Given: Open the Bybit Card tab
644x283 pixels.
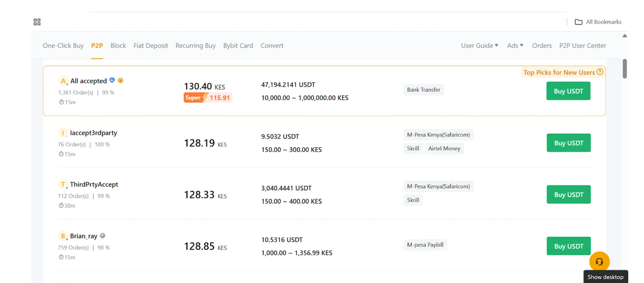Looking at the screenshot, I should [x=238, y=45].
